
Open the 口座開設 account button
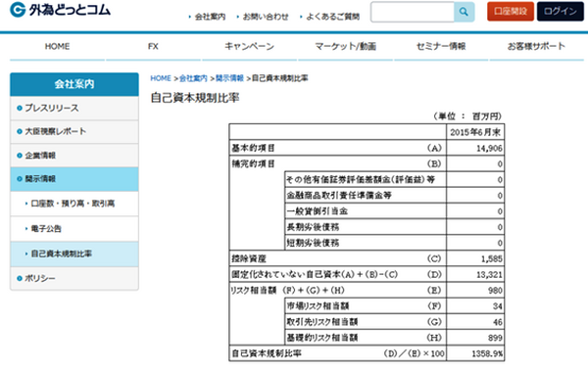pyautogui.click(x=511, y=11)
